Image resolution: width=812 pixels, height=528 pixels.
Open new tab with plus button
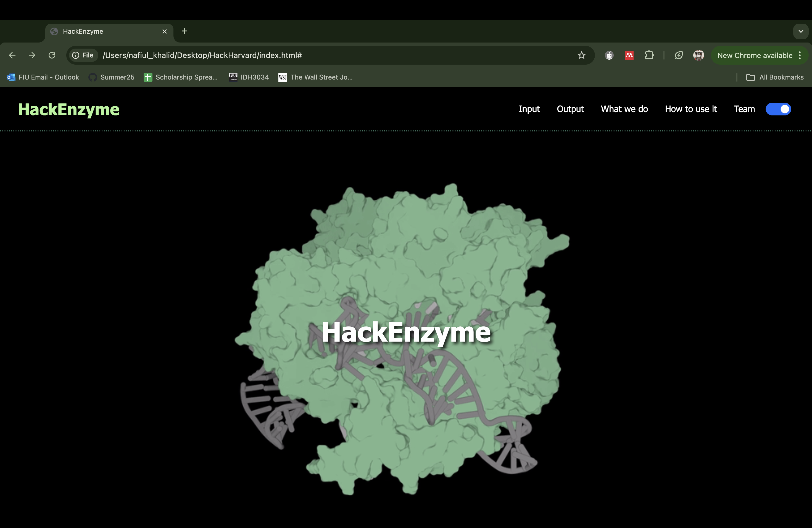[184, 31]
